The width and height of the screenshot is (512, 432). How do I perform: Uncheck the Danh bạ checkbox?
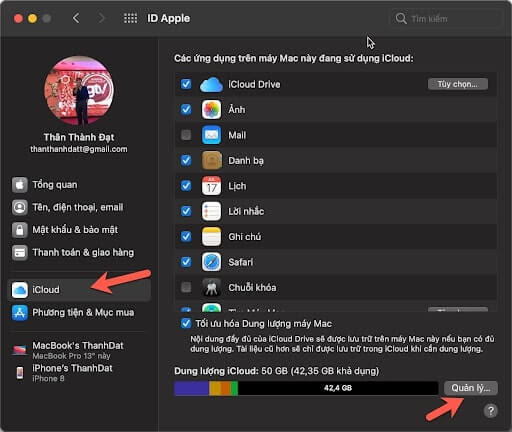coord(186,160)
